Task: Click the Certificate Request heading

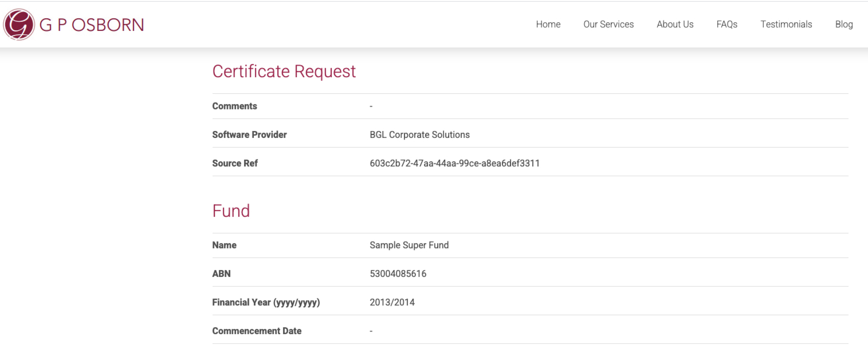Action: point(284,71)
